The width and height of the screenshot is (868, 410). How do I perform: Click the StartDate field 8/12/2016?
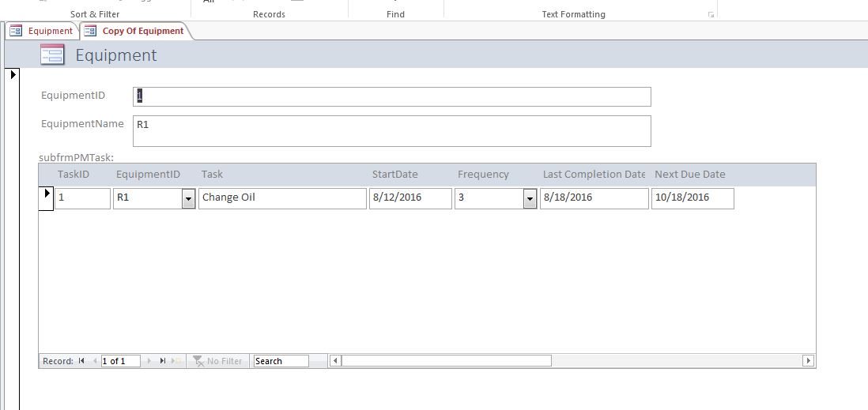tap(411, 198)
